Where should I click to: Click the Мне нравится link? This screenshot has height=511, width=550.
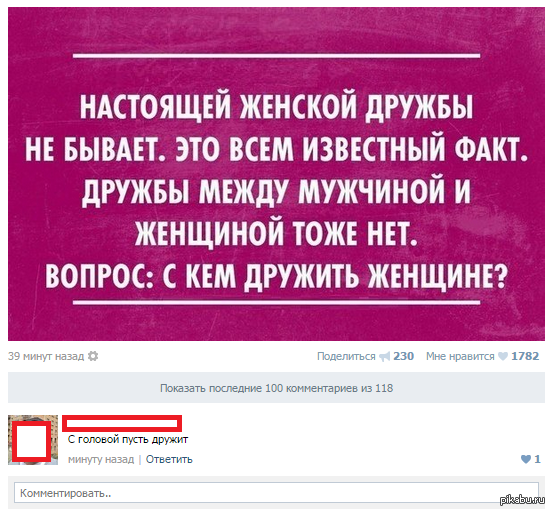pos(460,356)
